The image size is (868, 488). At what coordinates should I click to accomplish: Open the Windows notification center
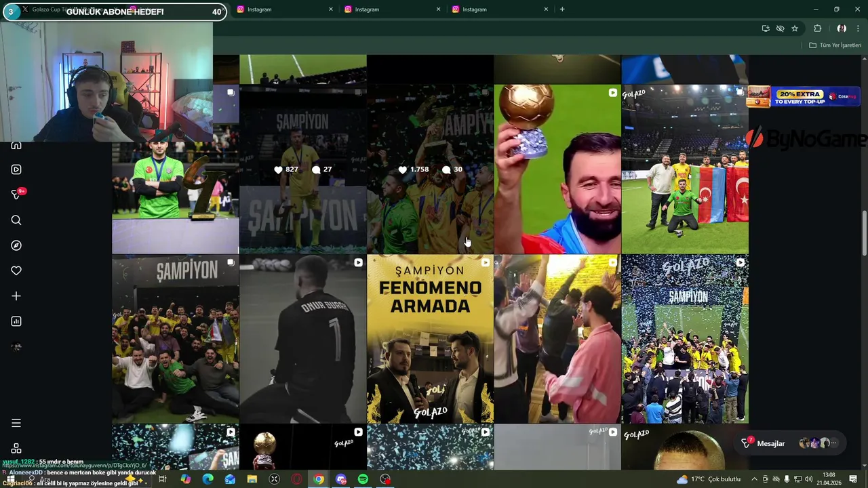(x=853, y=479)
